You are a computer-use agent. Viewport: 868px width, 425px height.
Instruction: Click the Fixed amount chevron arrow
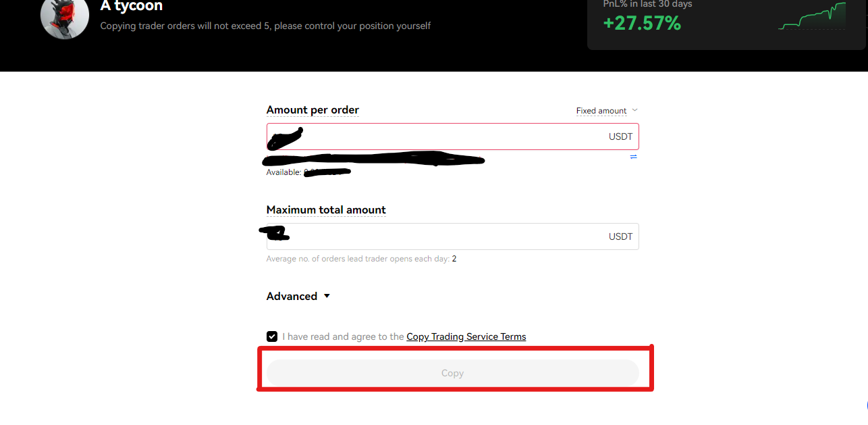[635, 110]
